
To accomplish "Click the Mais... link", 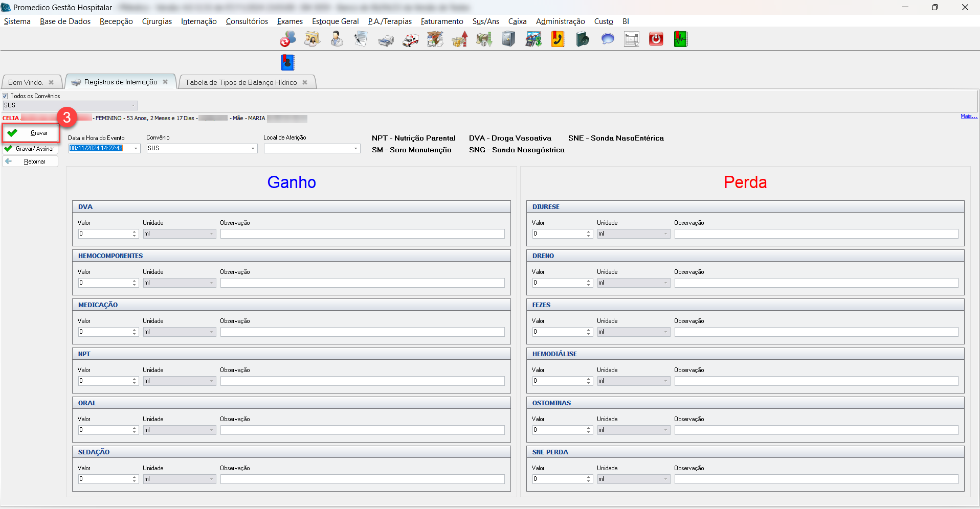I will click(968, 117).
